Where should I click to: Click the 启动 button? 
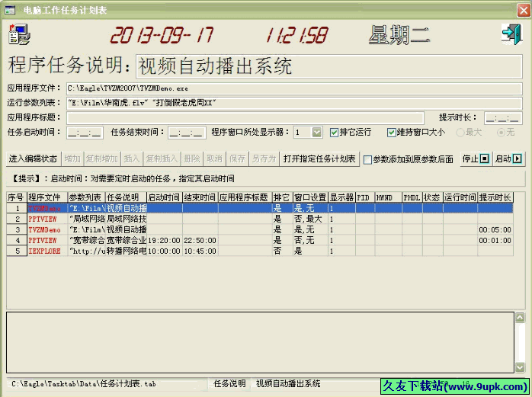coord(508,158)
